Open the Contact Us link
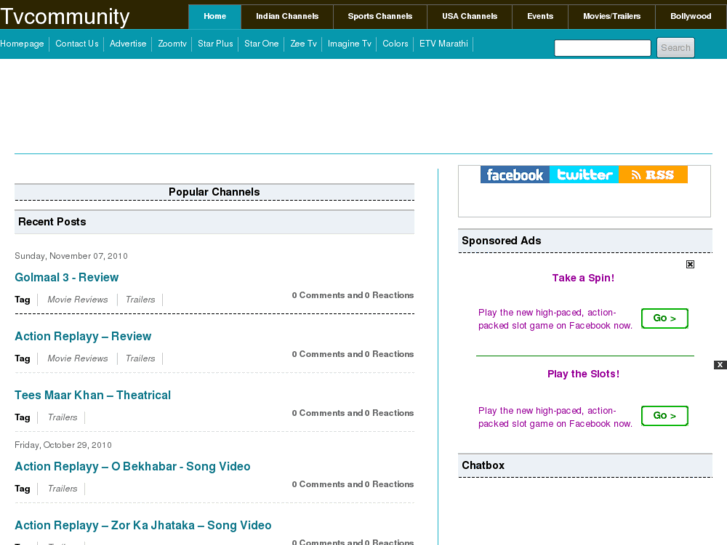727x545 pixels. [x=77, y=44]
